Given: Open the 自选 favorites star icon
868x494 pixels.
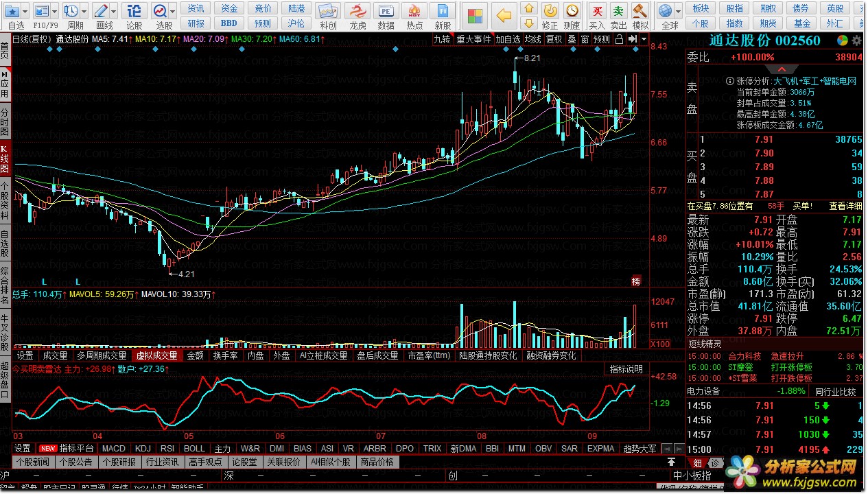Looking at the screenshot, I should click(13, 11).
